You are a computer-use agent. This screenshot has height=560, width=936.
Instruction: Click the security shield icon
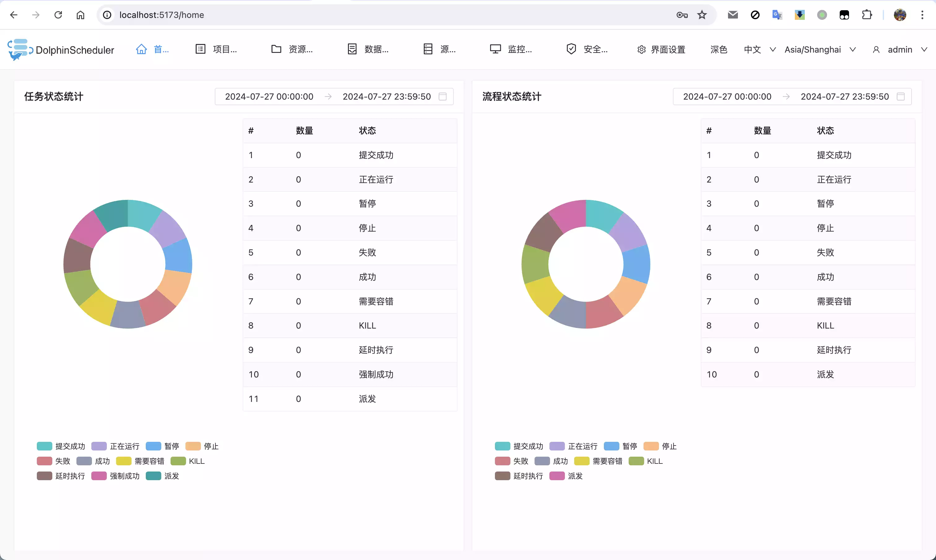pyautogui.click(x=571, y=49)
